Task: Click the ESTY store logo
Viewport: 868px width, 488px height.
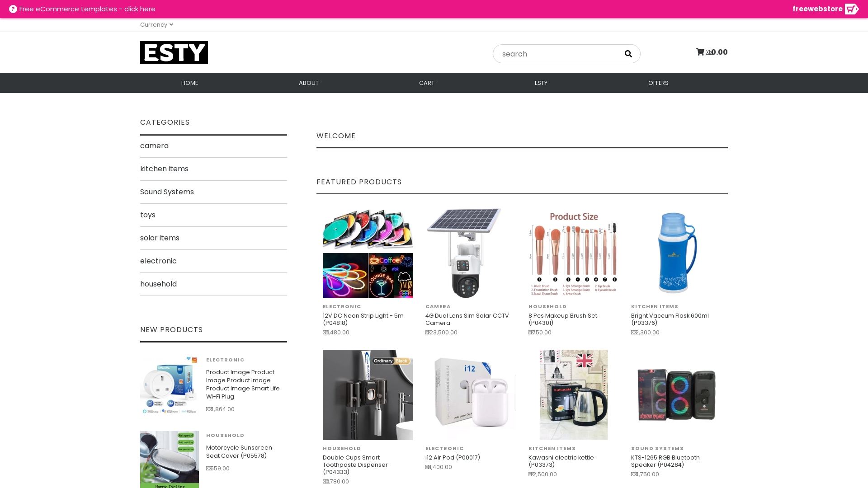Action: coord(174,52)
